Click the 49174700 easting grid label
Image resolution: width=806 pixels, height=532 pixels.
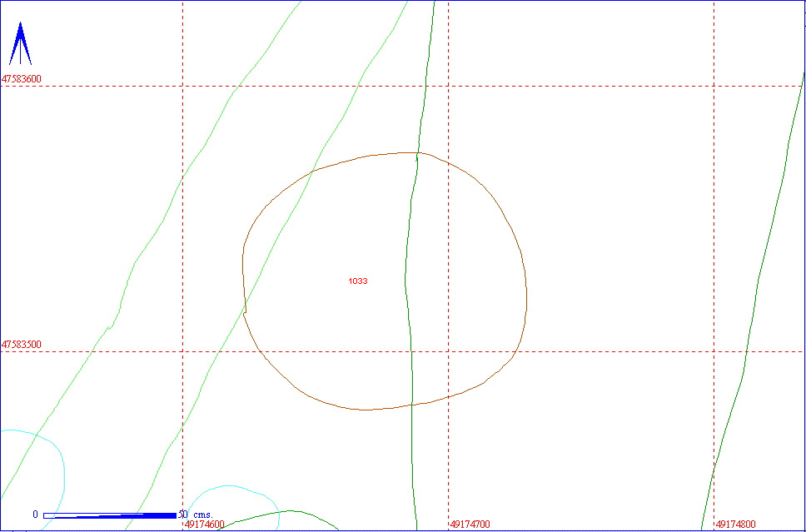[470, 525]
